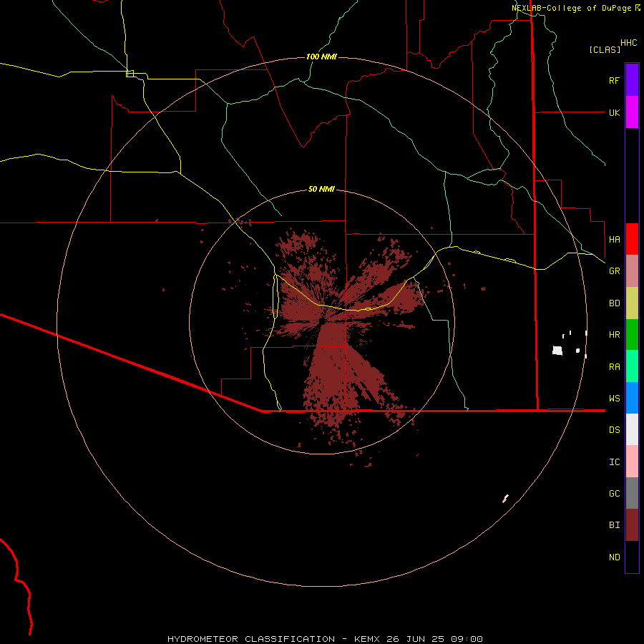Click the UK magenta legend swatch
Viewport: 644px width, 644px height.
click(x=632, y=112)
